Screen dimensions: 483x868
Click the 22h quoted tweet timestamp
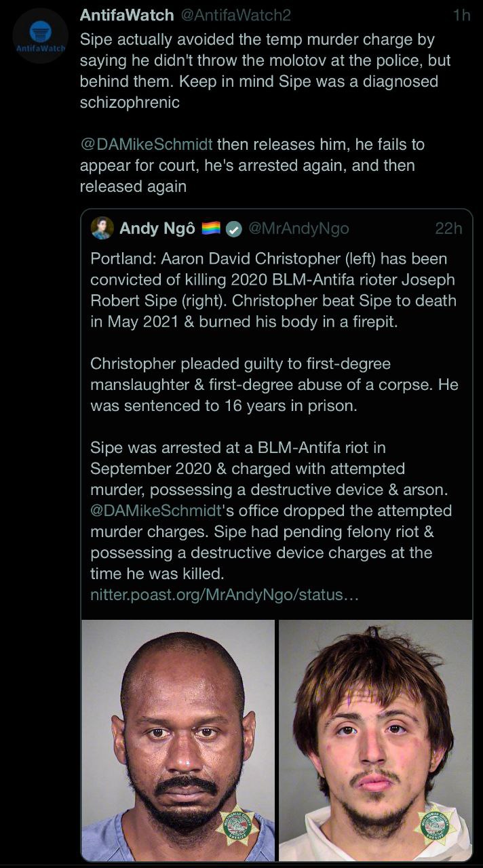tap(448, 229)
